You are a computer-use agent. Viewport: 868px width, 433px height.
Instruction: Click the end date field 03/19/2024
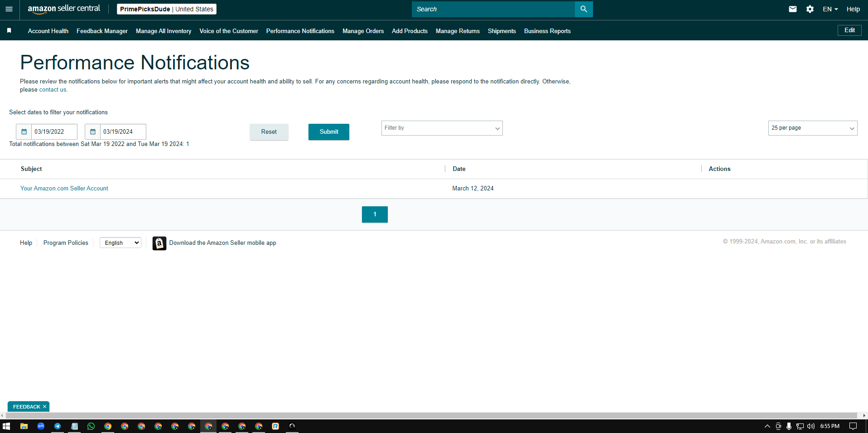[123, 131]
